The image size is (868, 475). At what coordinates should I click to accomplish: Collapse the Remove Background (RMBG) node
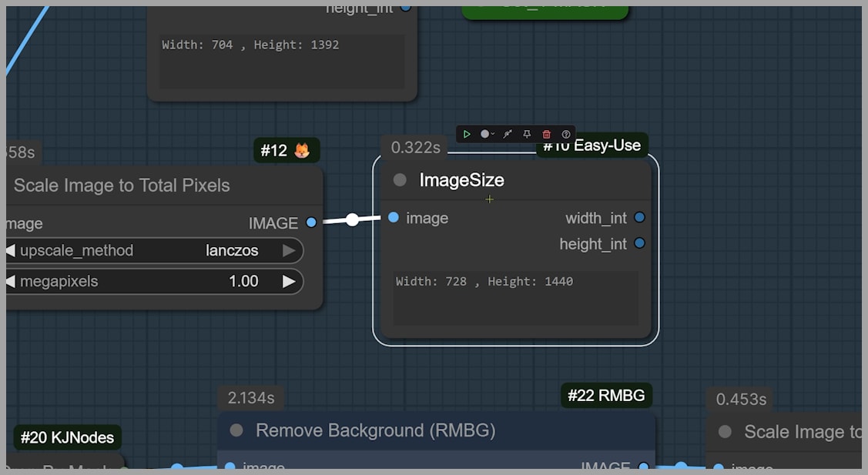click(236, 430)
